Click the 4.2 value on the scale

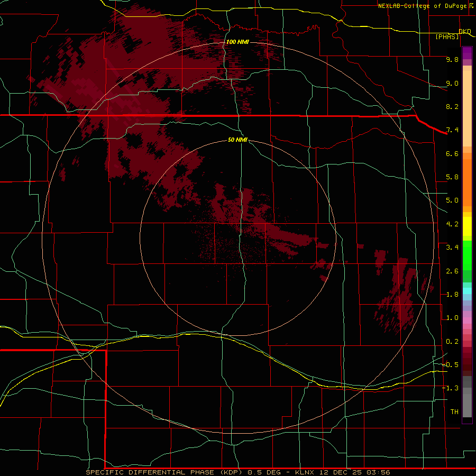point(452,224)
